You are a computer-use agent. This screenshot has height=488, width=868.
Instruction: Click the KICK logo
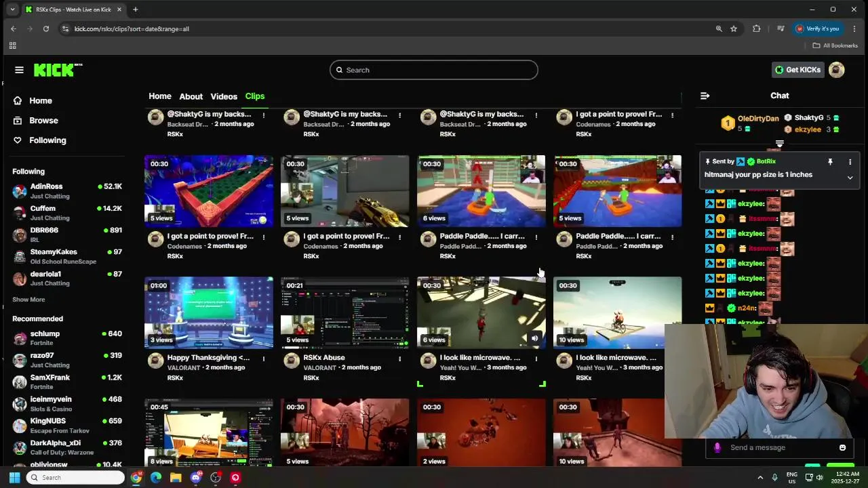coord(58,70)
